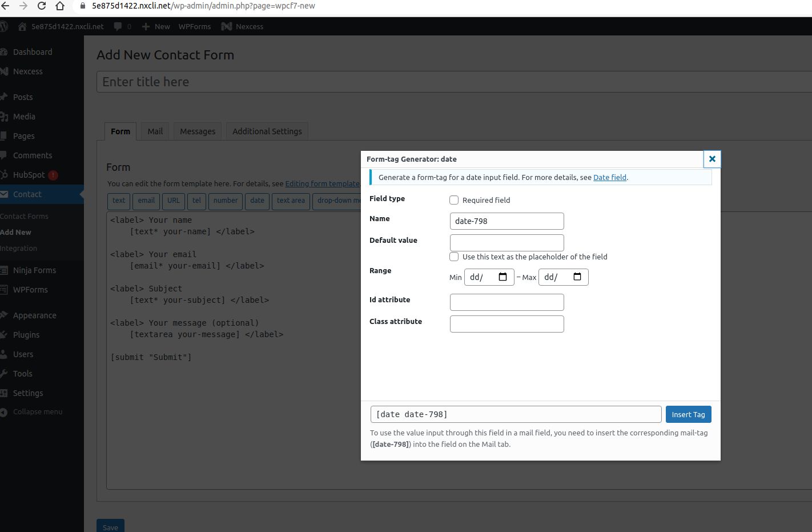812x532 pixels.
Task: Close the Form-tag Generator dialog
Action: tap(712, 159)
